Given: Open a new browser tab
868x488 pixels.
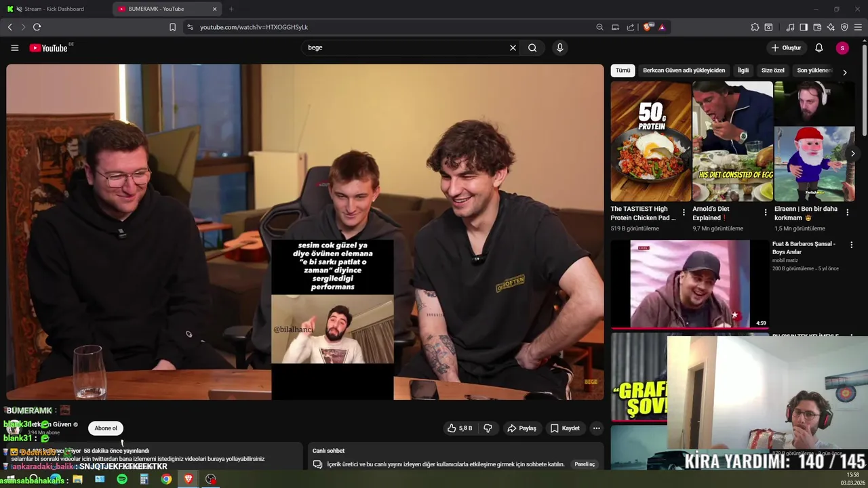Looking at the screenshot, I should coord(231,9).
